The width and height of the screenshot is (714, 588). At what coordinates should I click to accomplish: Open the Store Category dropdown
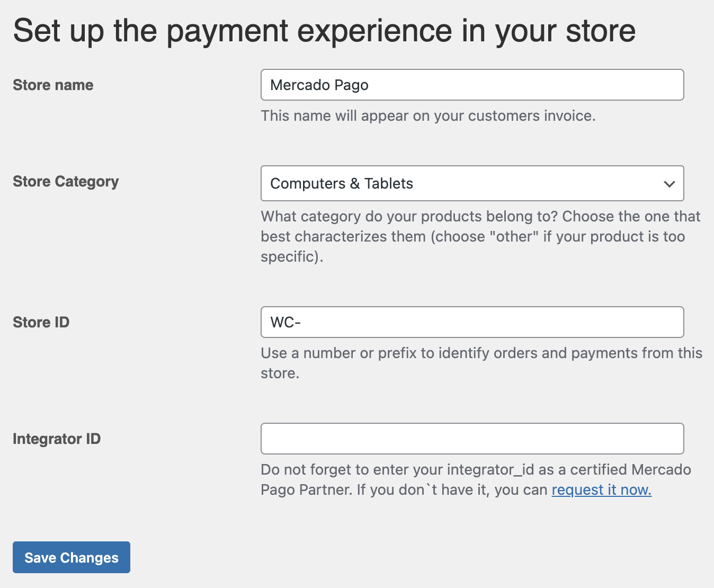[471, 184]
